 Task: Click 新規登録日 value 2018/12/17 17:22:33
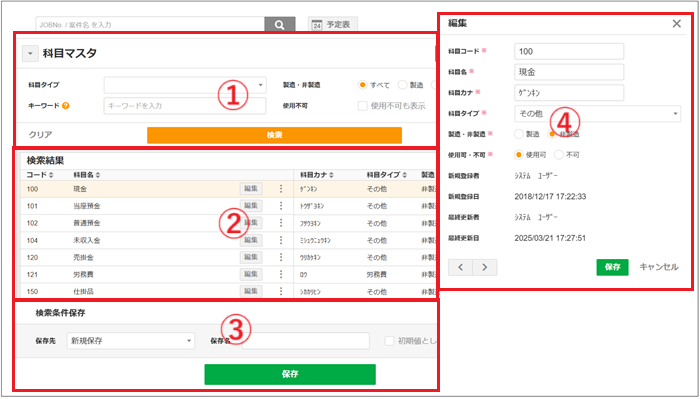pyautogui.click(x=550, y=196)
